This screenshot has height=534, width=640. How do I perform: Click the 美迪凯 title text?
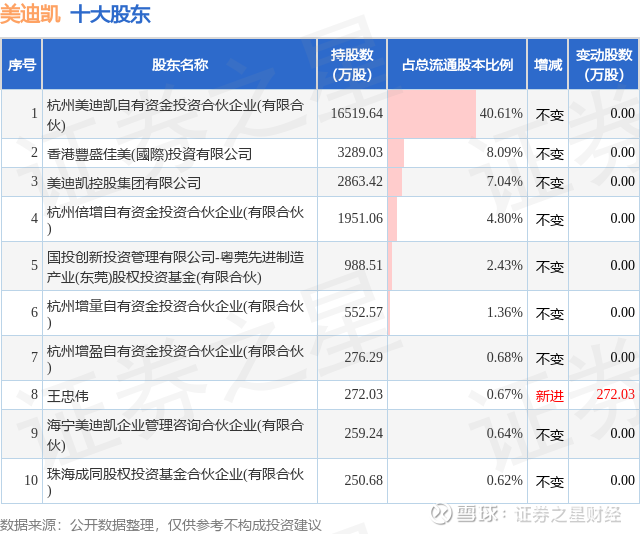tap(30, 15)
